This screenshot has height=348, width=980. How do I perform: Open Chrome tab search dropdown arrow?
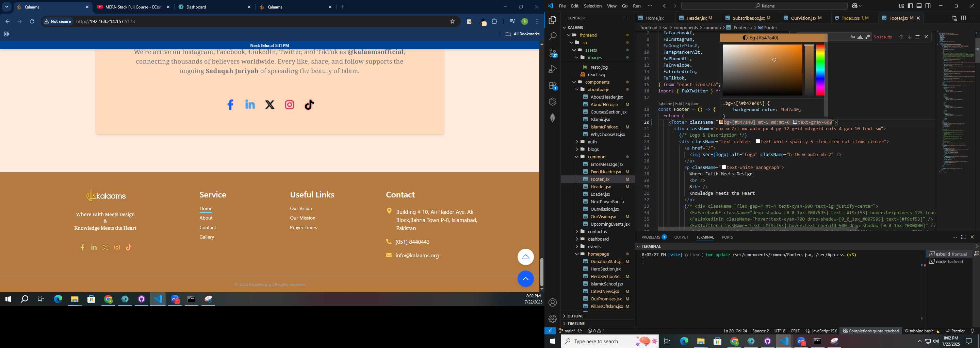pyautogui.click(x=6, y=7)
